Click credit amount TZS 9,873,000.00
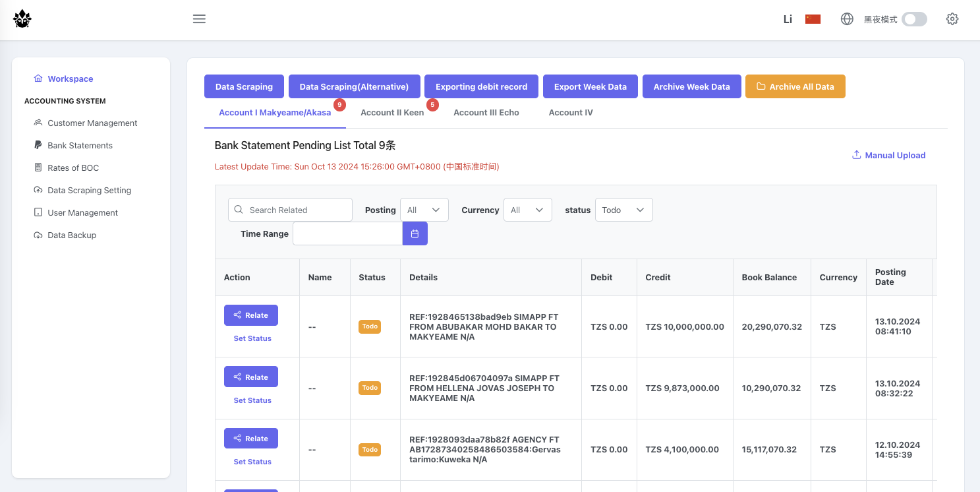 682,388
